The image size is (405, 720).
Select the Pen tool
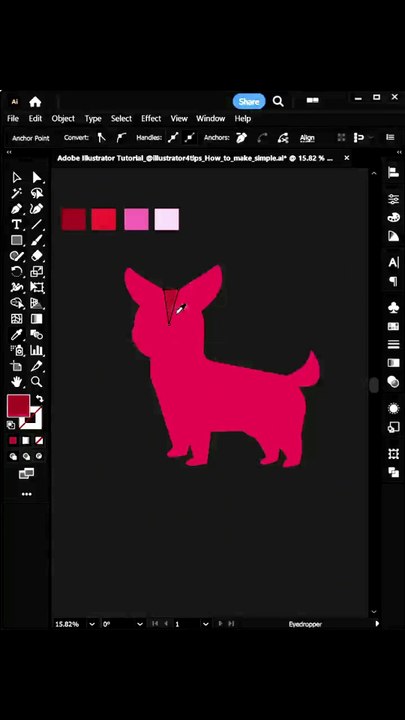17,209
